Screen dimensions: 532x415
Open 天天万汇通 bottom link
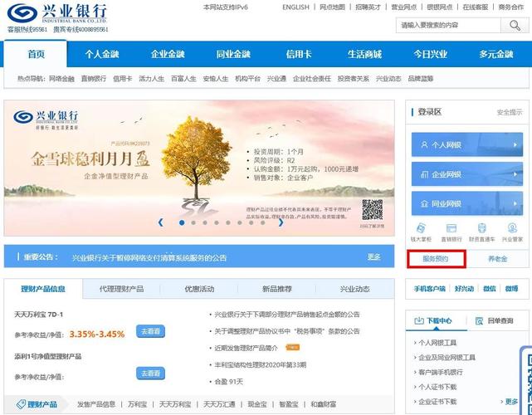(219, 404)
